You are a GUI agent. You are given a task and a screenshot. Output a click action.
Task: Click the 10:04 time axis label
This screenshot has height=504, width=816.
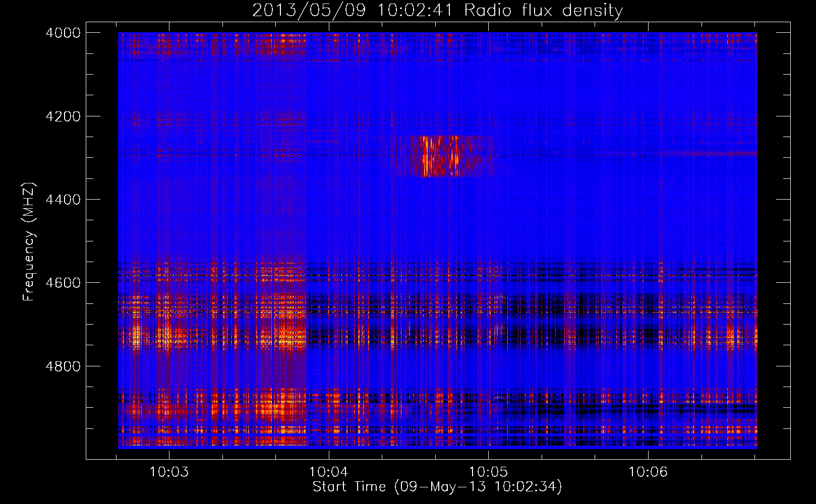pos(329,472)
